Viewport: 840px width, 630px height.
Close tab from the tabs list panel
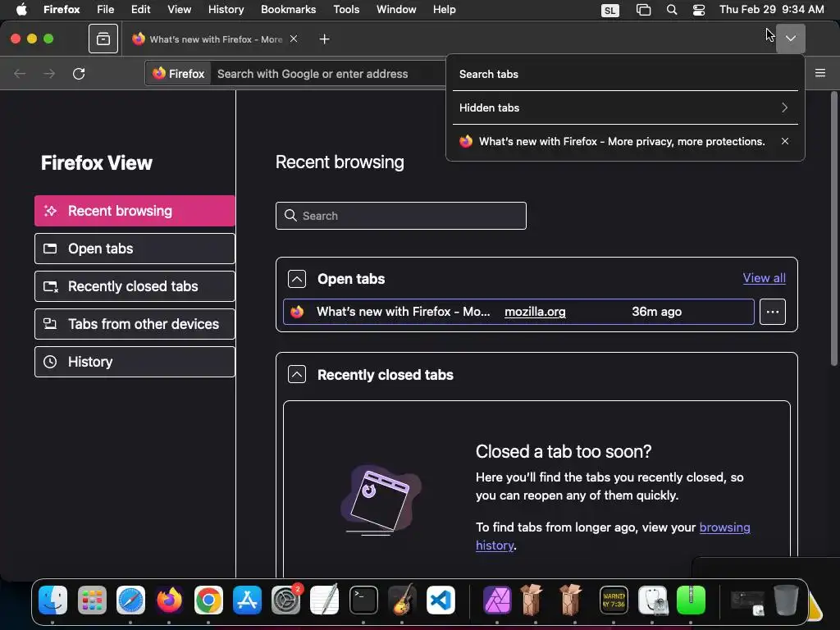(x=785, y=141)
